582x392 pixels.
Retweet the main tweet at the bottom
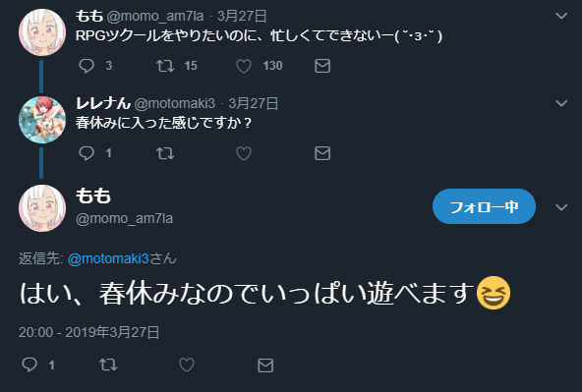coord(108,364)
